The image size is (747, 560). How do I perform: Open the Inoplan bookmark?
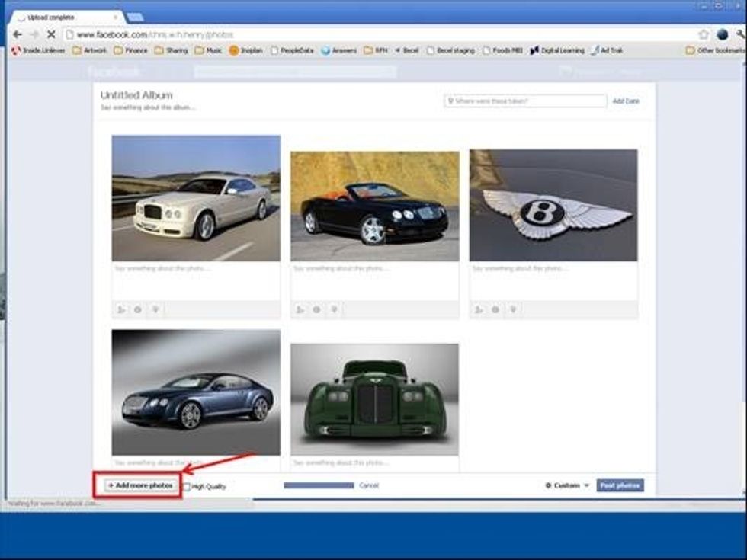245,50
